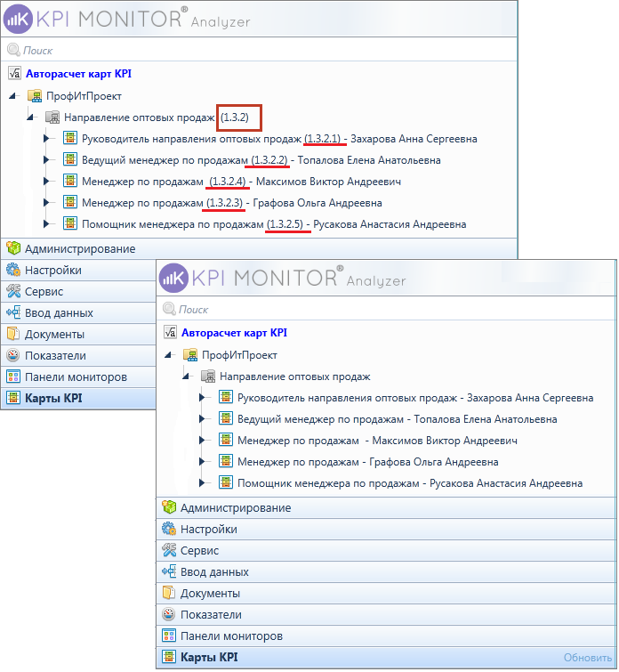Click Панели мониторов icon in front window
Image resolution: width=619 pixels, height=672 pixels.
point(169,636)
